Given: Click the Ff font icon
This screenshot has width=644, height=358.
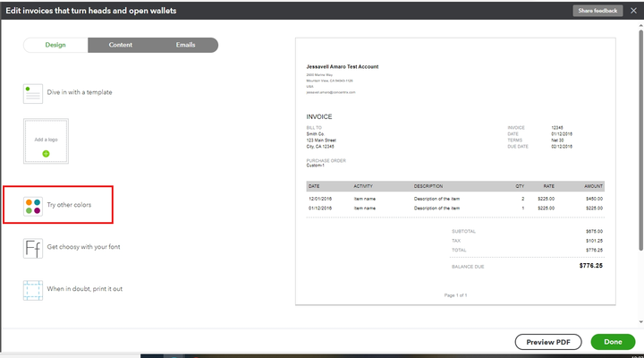Looking at the screenshot, I should [x=33, y=248].
